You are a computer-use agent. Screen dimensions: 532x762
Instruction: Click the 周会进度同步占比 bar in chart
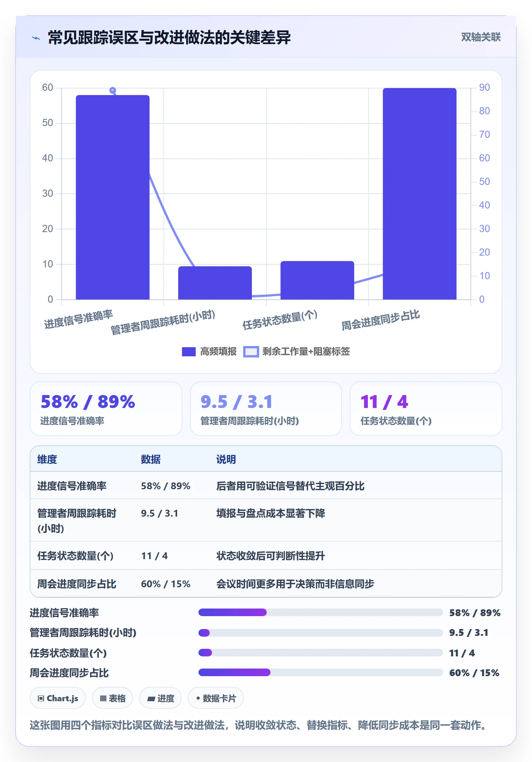coord(420,194)
